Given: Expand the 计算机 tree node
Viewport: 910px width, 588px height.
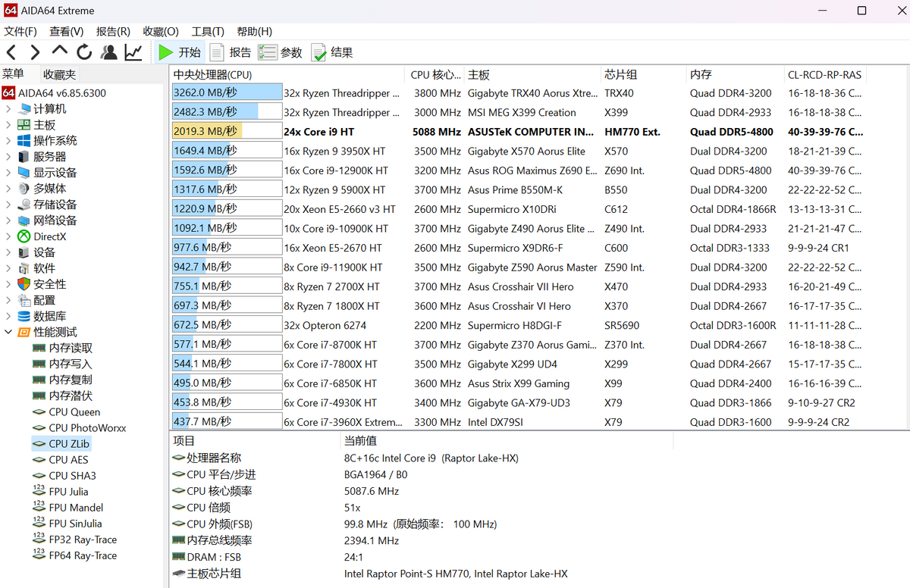Looking at the screenshot, I should (x=8, y=109).
